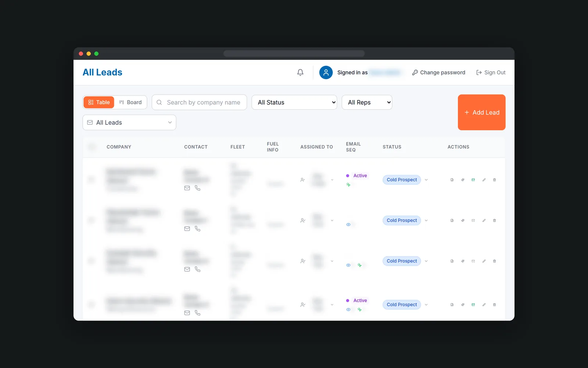Click the blue eye icon in second lead row

pyautogui.click(x=348, y=224)
